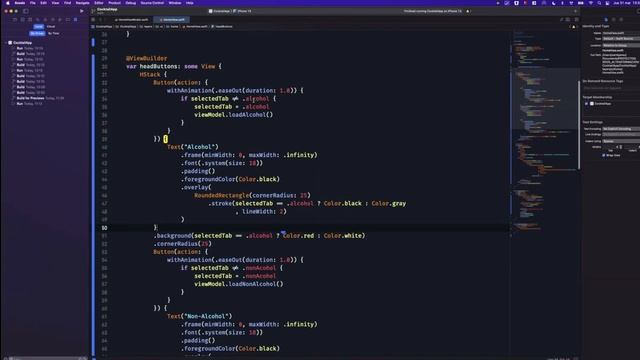Open the iPhone 14 destination selector

tap(242, 11)
